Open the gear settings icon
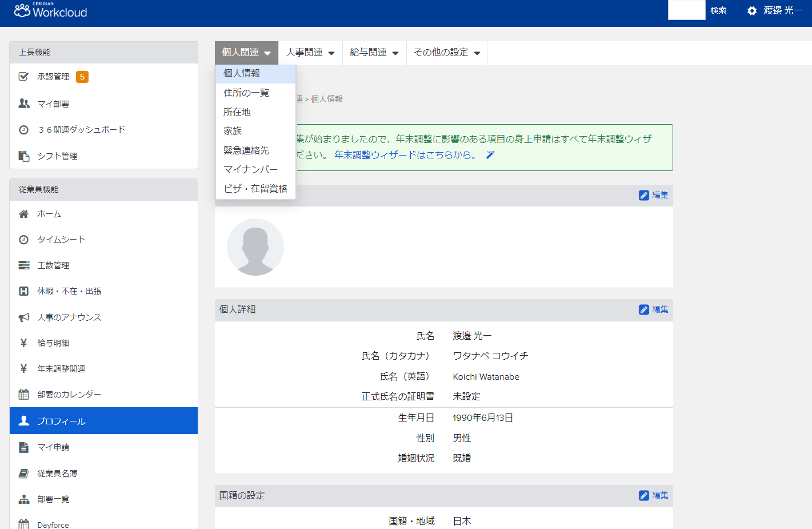This screenshot has height=529, width=812. [752, 11]
